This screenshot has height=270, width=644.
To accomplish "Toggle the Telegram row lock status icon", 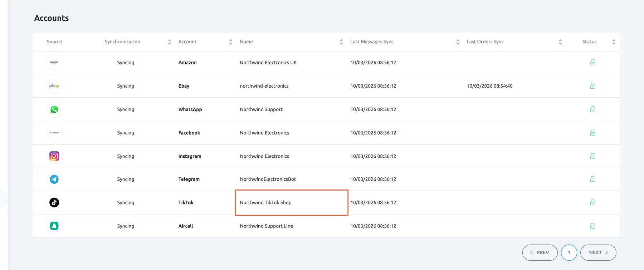I will (x=593, y=179).
